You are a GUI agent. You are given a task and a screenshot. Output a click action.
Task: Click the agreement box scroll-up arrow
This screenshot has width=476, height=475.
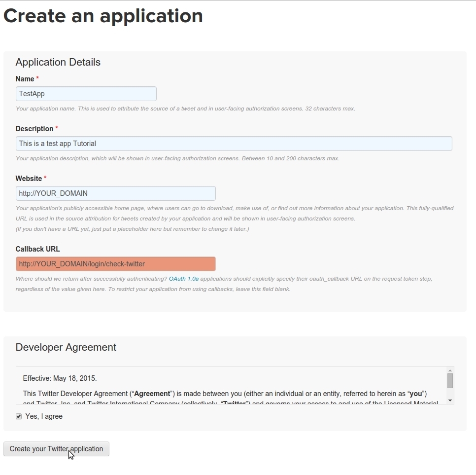coord(450,370)
